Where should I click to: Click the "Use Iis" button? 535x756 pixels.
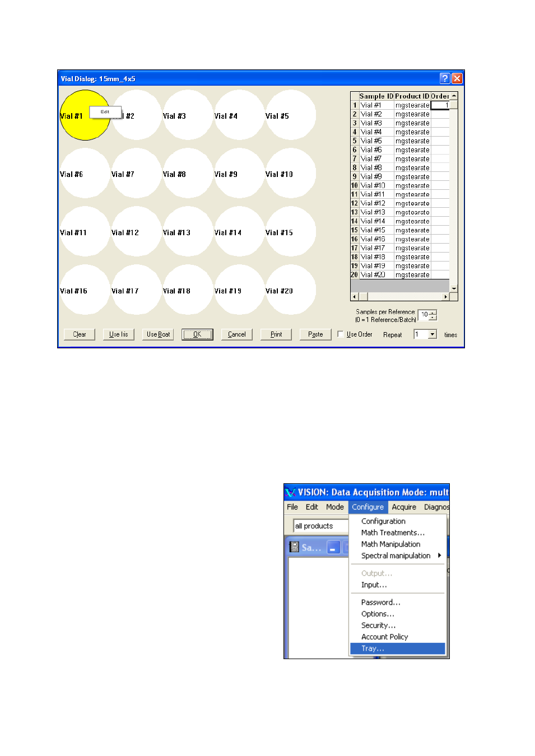[119, 334]
